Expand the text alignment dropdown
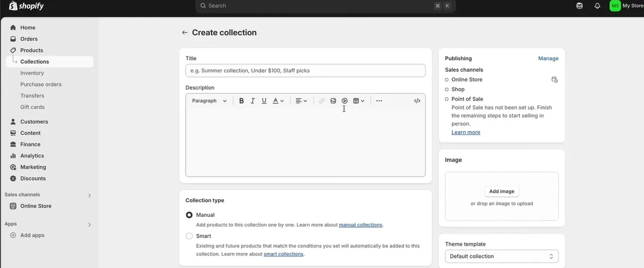The height and width of the screenshot is (268, 644). (301, 101)
